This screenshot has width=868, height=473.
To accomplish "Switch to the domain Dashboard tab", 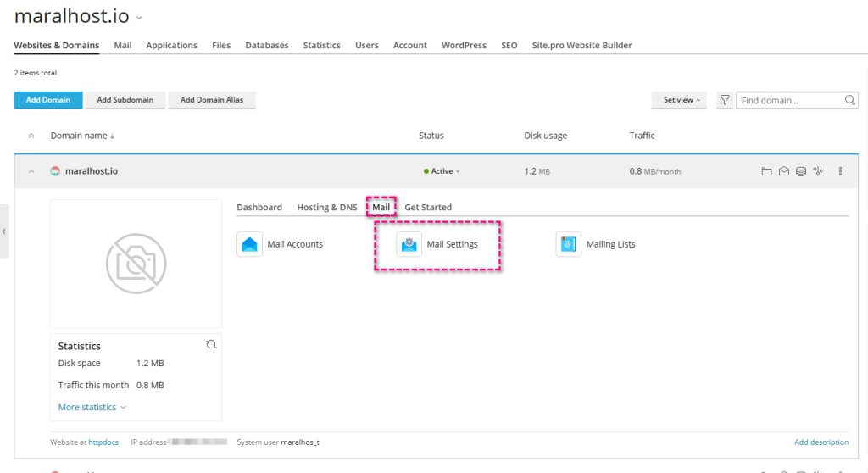I will click(x=259, y=207).
